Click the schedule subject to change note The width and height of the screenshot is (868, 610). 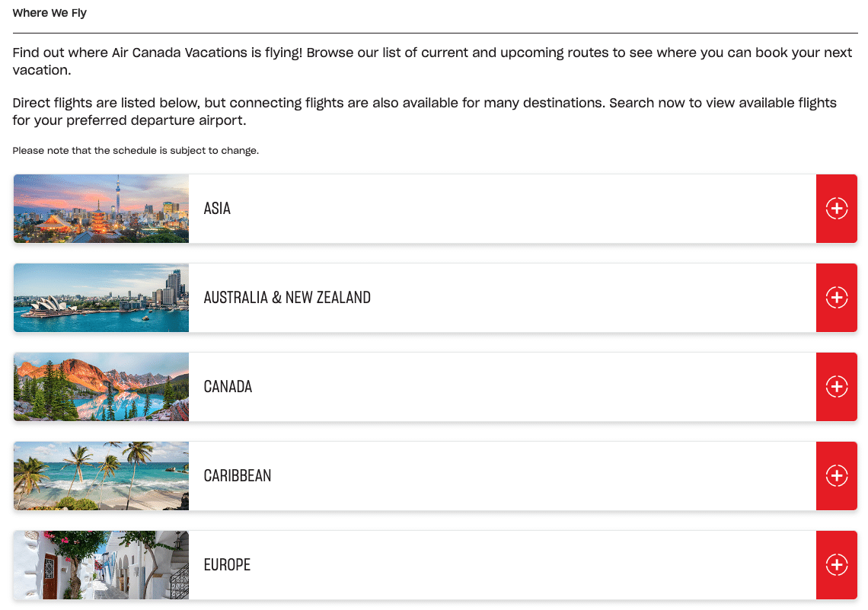(136, 151)
